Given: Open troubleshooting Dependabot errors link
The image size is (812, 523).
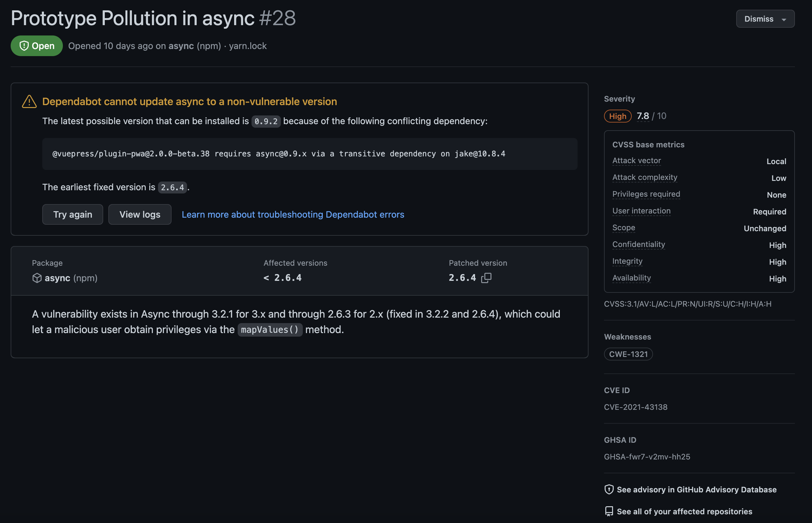Looking at the screenshot, I should point(293,214).
